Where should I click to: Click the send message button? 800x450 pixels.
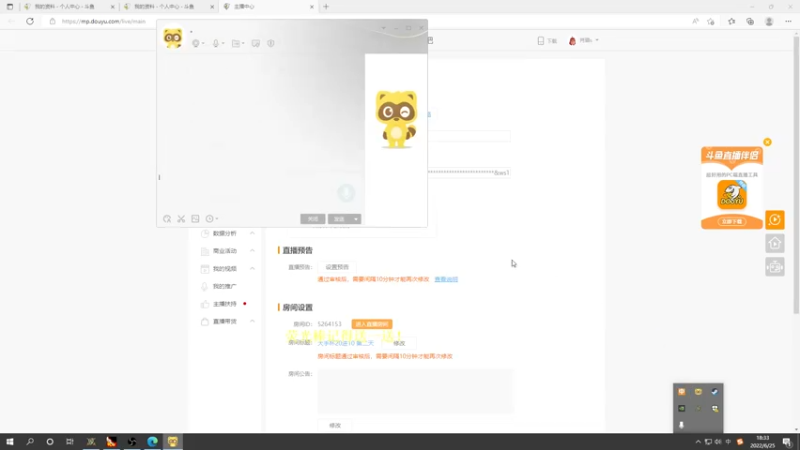pos(339,219)
